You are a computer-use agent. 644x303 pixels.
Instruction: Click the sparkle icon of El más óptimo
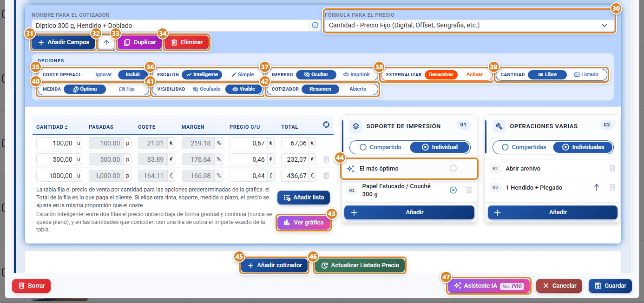[x=351, y=168]
